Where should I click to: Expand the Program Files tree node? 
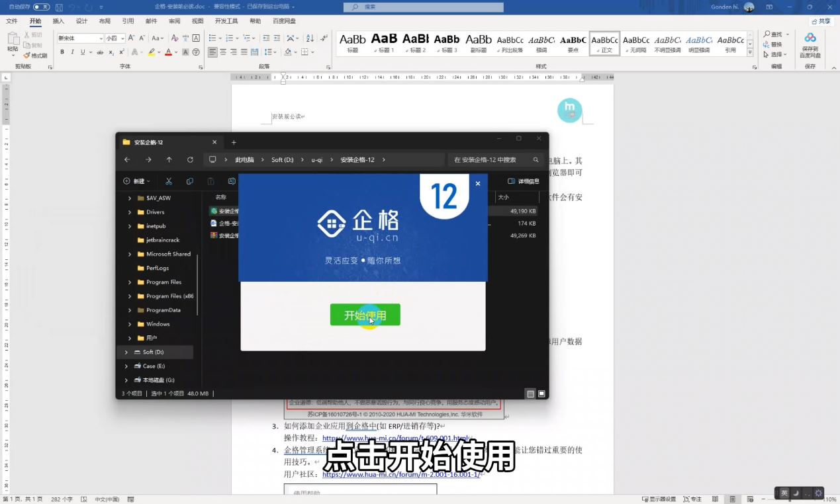tap(129, 282)
